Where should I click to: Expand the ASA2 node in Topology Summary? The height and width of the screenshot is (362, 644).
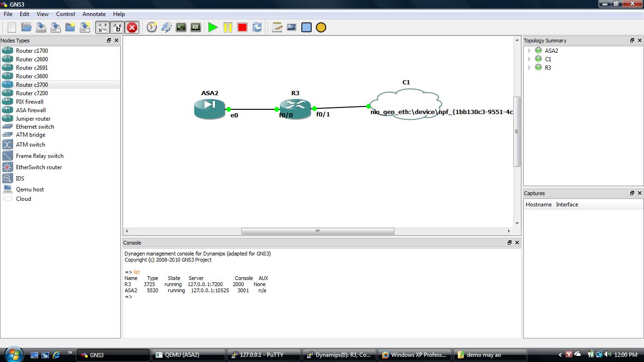(x=529, y=51)
